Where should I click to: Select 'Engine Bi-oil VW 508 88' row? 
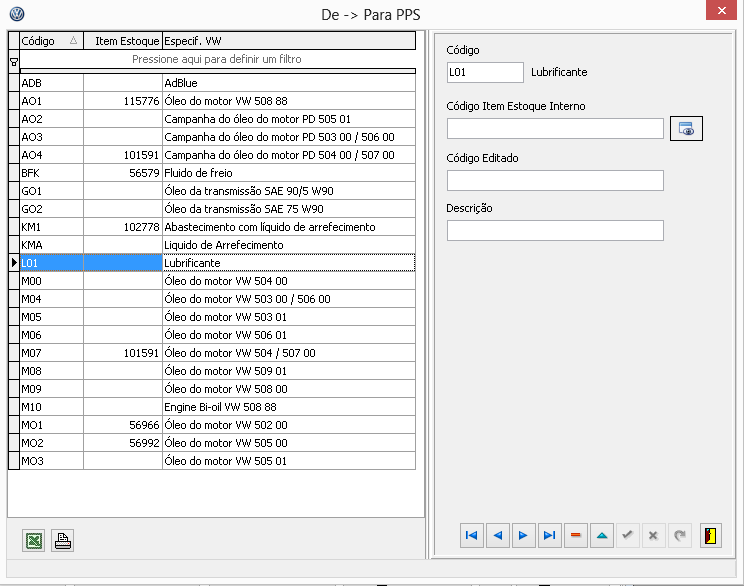coord(217,407)
